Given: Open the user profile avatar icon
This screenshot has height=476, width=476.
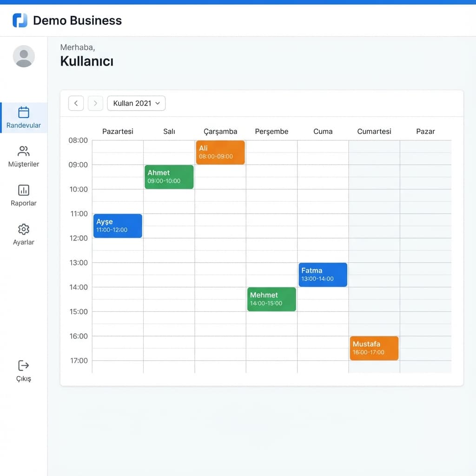Looking at the screenshot, I should point(24,56).
